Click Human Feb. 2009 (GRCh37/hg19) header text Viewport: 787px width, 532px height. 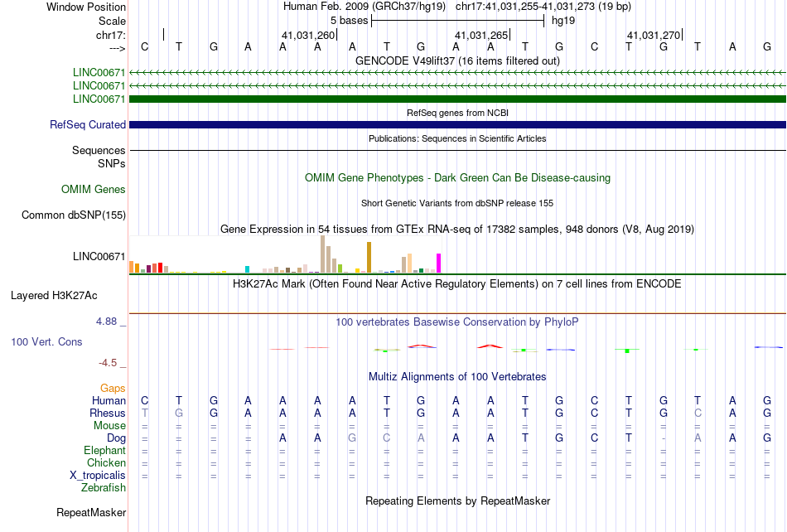tap(365, 7)
